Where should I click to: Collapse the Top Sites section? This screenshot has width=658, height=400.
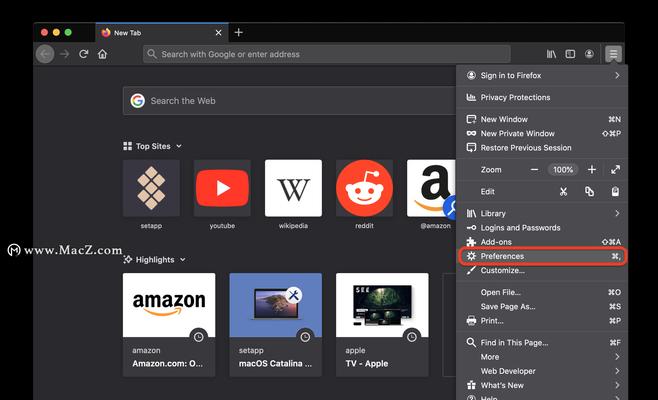tap(153, 146)
